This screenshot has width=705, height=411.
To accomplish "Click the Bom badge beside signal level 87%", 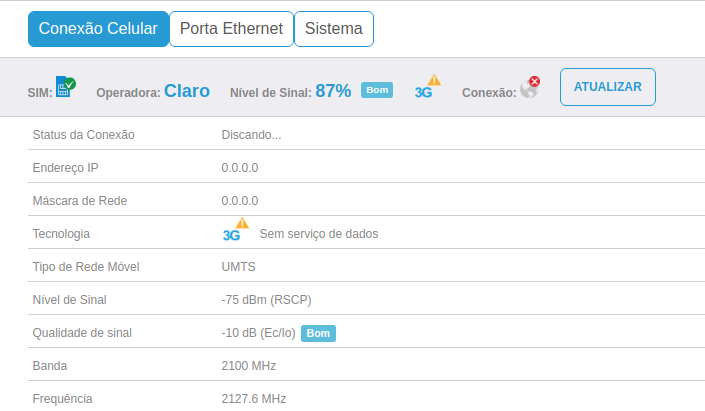I will 376,90.
